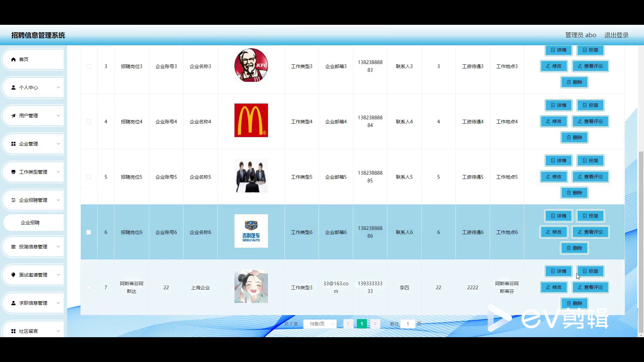
Task: Focus the 前往 page number input
Action: 408,324
